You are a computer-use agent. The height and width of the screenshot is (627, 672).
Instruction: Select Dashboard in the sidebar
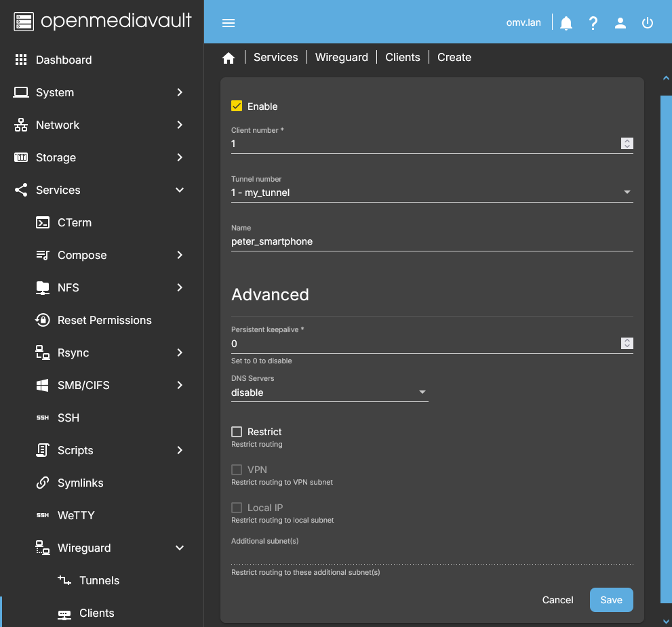(x=64, y=60)
